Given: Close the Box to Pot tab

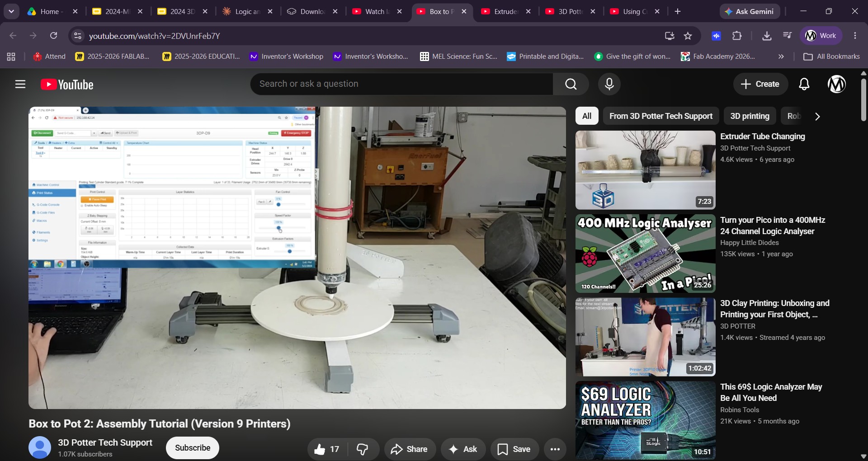Looking at the screenshot, I should [464, 12].
